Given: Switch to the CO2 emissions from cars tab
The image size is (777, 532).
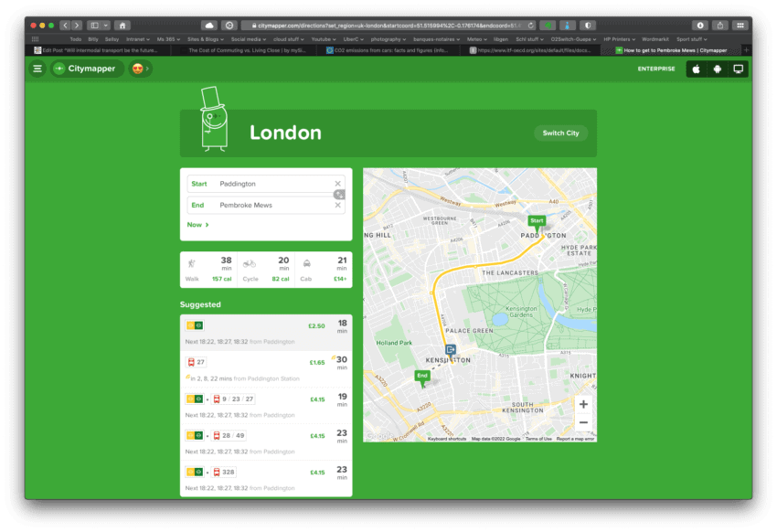Looking at the screenshot, I should coord(389,50).
